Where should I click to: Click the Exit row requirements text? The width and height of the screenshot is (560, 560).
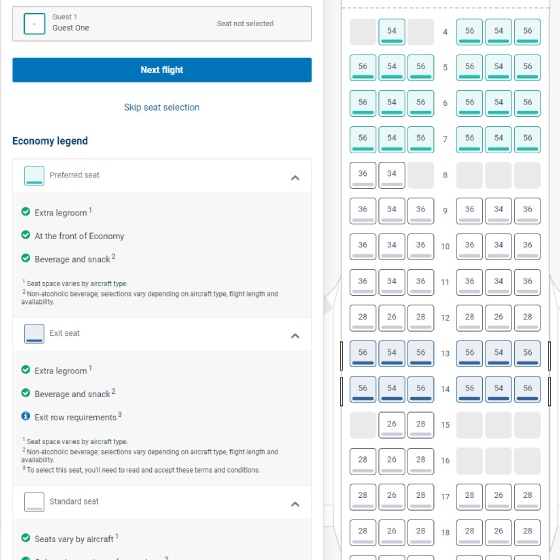pos(75,417)
